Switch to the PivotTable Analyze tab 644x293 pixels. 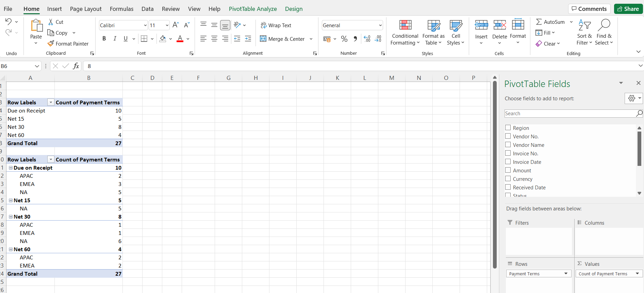253,9
